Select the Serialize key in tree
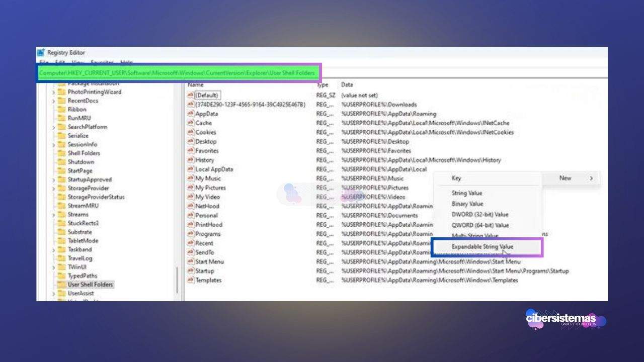 78,136
